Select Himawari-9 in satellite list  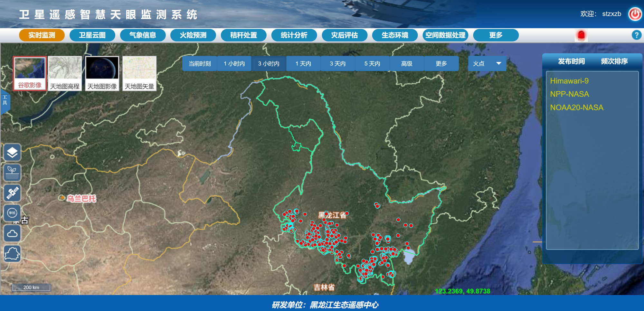(x=569, y=81)
